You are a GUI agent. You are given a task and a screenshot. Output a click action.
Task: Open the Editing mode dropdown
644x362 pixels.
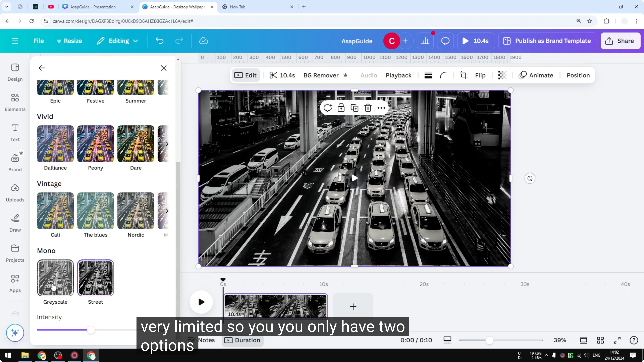click(117, 41)
